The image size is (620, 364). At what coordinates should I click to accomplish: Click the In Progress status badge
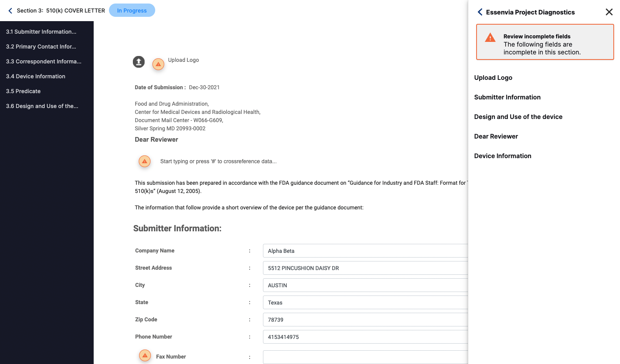(132, 11)
